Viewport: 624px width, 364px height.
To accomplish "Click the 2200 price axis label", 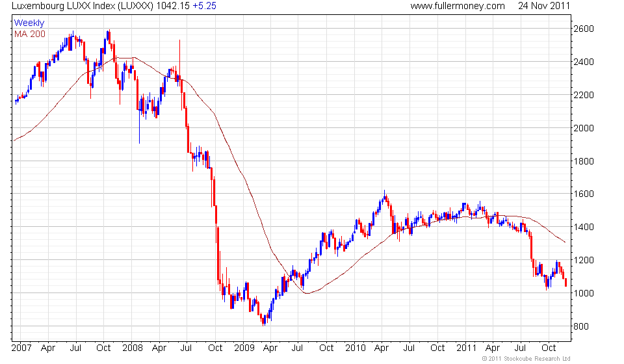I will pyautogui.click(x=584, y=95).
